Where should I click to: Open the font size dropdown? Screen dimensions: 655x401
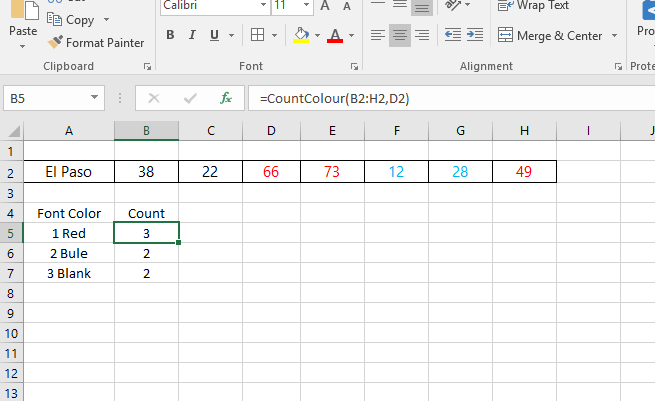pyautogui.click(x=306, y=5)
